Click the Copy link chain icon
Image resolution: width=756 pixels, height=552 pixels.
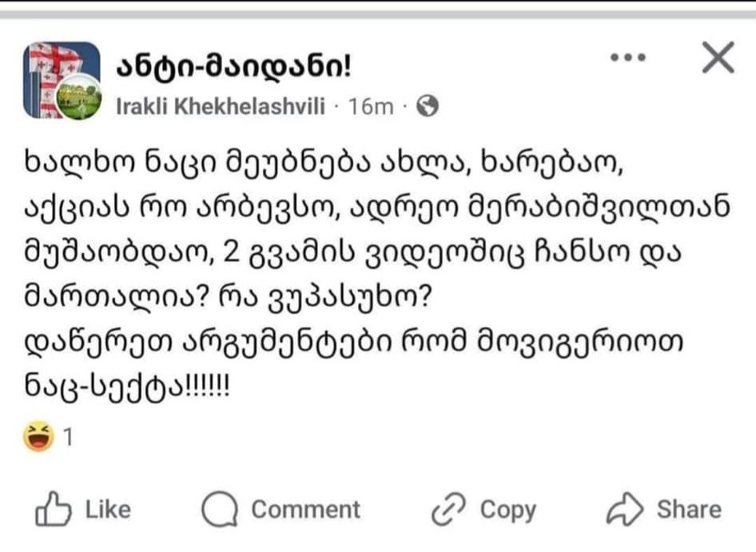click(x=449, y=510)
